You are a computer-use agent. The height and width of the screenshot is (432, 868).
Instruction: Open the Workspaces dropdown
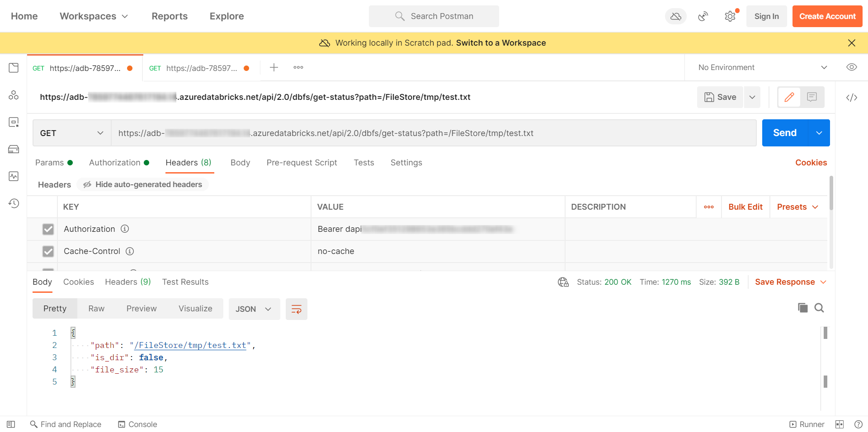(x=94, y=16)
